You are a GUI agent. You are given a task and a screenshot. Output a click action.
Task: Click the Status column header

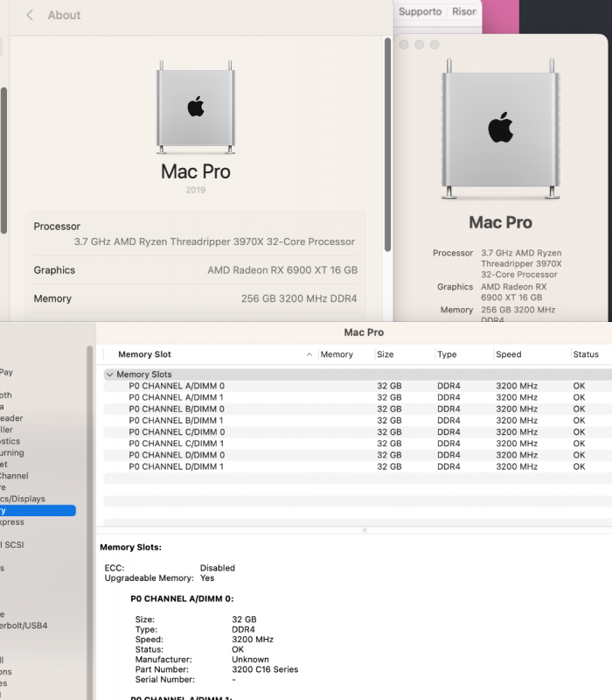[586, 354]
